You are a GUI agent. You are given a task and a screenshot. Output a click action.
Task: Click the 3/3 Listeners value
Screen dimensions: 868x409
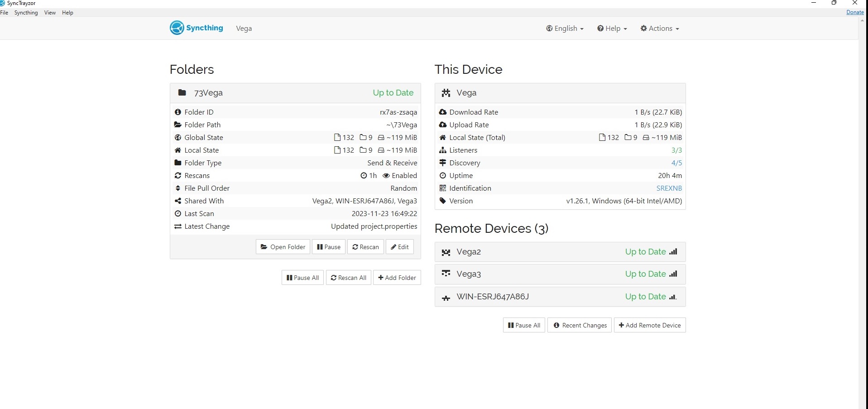coord(676,150)
